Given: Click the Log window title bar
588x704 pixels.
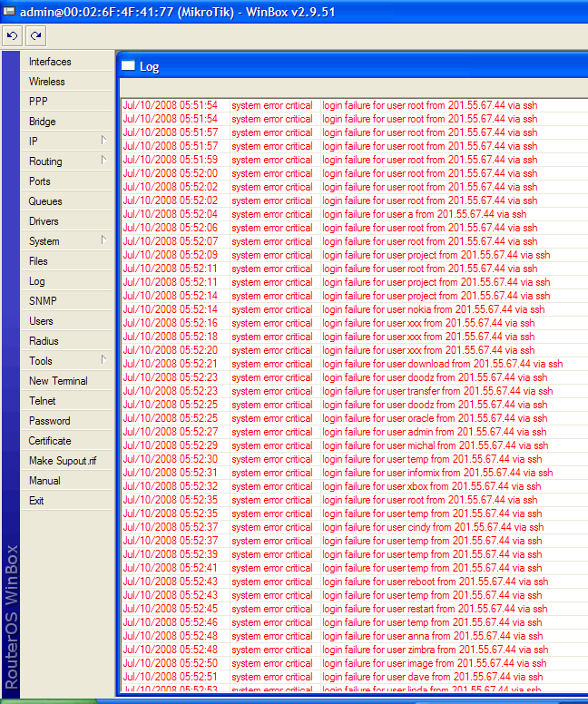Looking at the screenshot, I should pyautogui.click(x=353, y=66).
